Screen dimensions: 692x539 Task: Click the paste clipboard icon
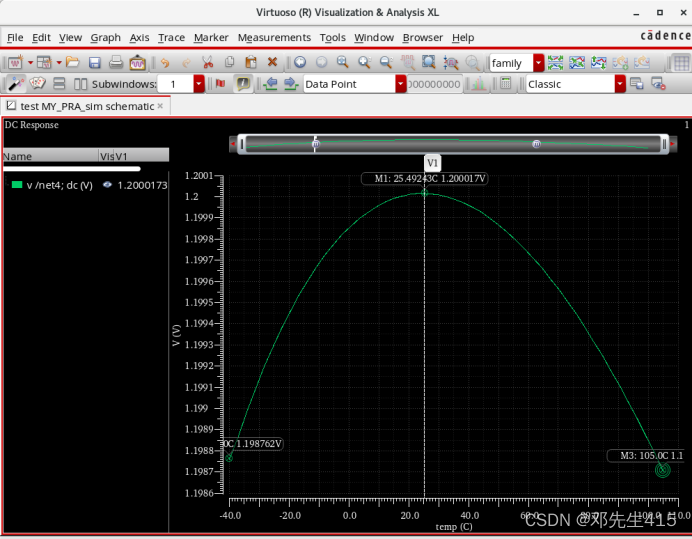tap(251, 62)
